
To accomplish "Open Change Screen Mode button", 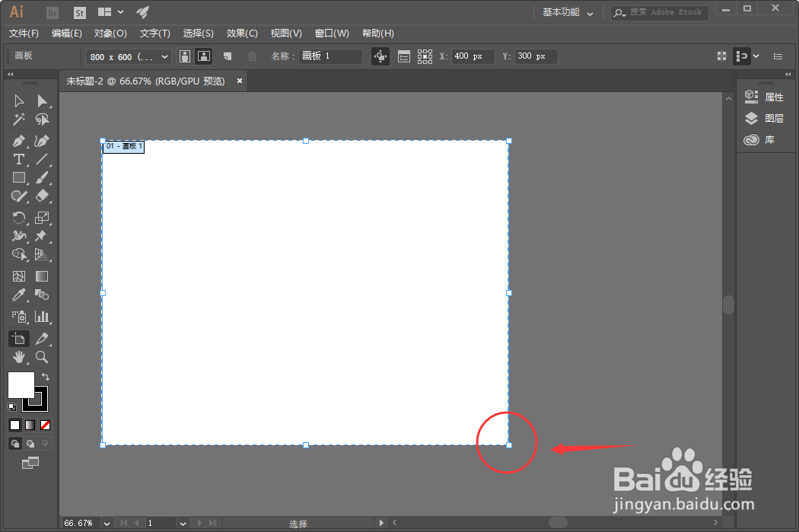I will 30,463.
